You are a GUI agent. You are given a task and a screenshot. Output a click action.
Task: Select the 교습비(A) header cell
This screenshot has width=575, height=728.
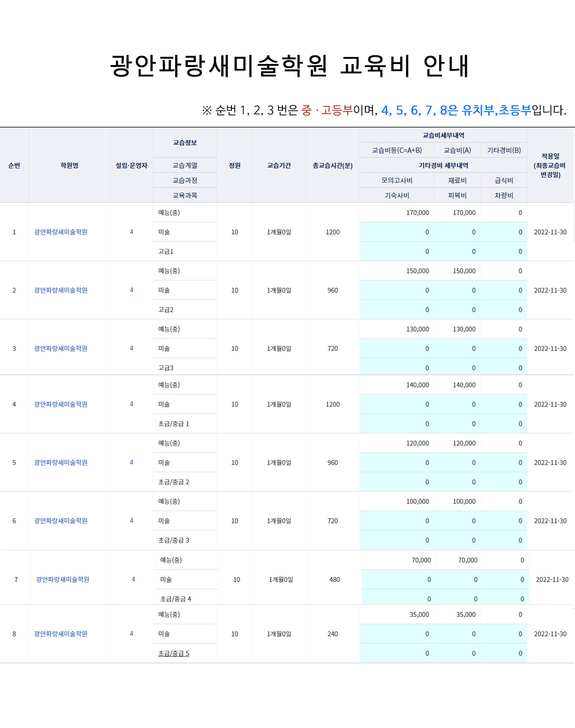click(457, 150)
